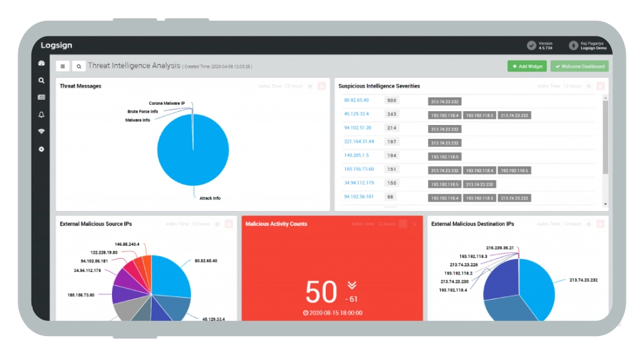Toggle the hamburger menu next to the dashboard title

click(62, 66)
